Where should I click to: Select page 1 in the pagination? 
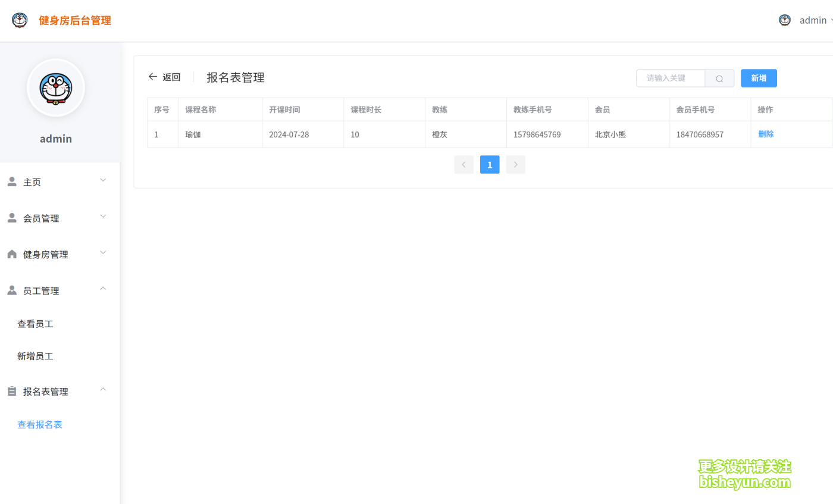(490, 164)
